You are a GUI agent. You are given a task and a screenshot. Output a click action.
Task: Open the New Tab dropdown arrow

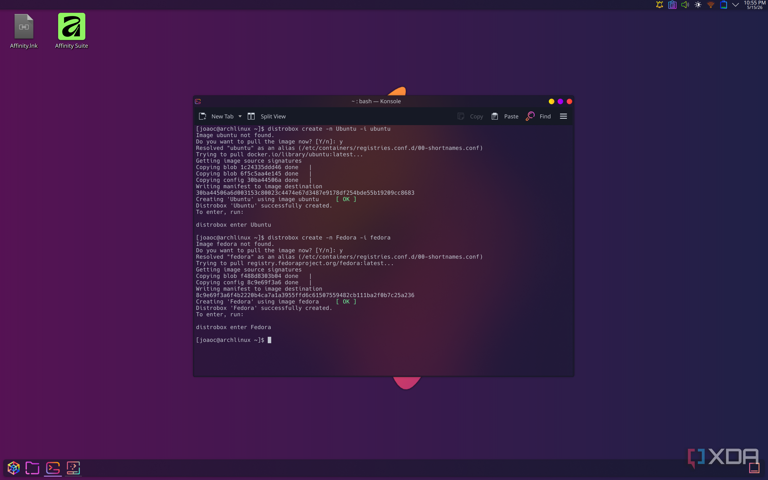point(240,117)
